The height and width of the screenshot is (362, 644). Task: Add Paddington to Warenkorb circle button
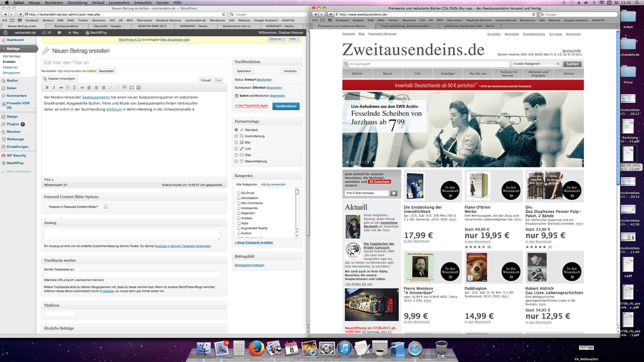(510, 271)
